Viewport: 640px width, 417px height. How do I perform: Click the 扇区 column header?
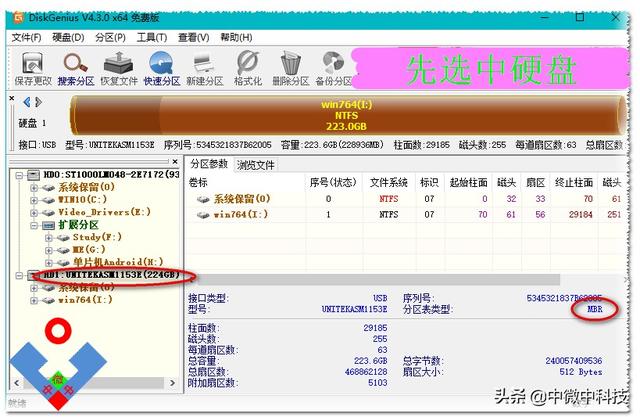point(535,182)
